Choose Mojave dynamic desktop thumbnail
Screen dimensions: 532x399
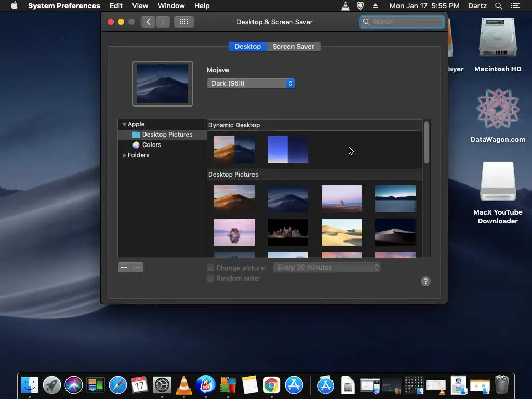click(x=234, y=150)
